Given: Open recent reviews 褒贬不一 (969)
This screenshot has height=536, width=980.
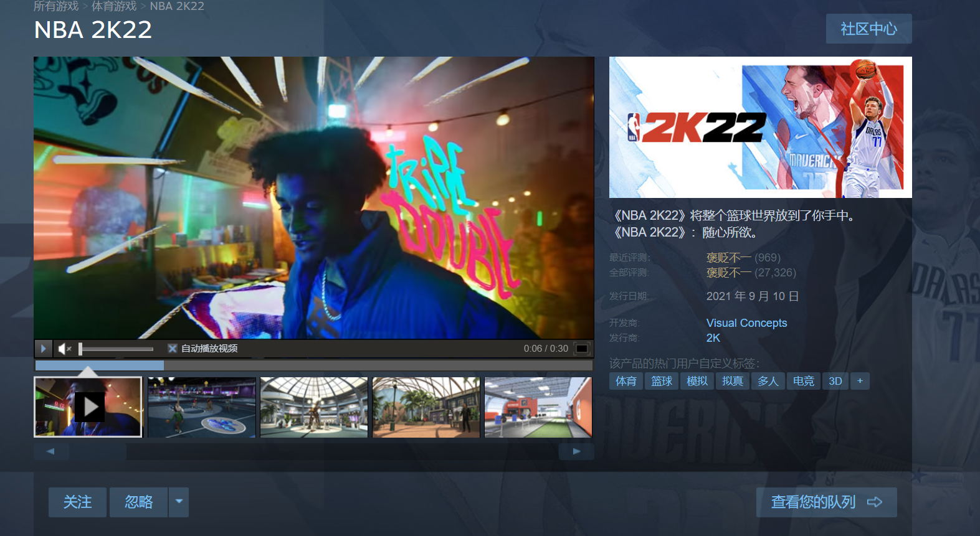Looking at the screenshot, I should point(743,258).
